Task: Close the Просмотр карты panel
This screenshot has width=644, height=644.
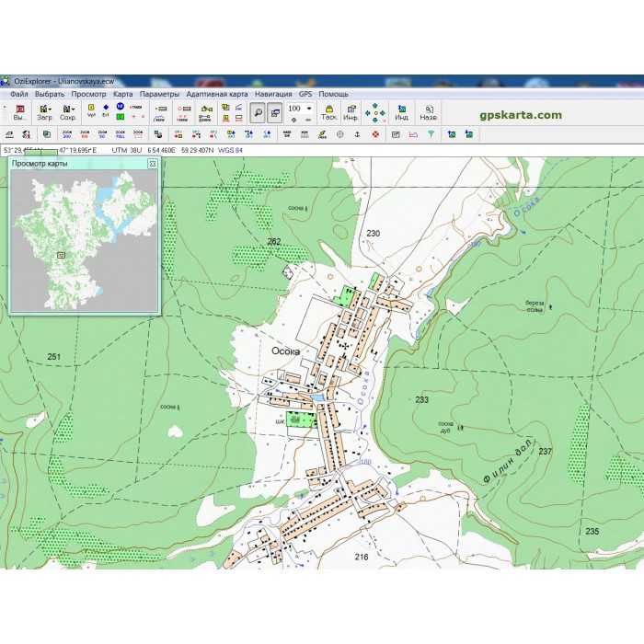Action: coord(153,164)
